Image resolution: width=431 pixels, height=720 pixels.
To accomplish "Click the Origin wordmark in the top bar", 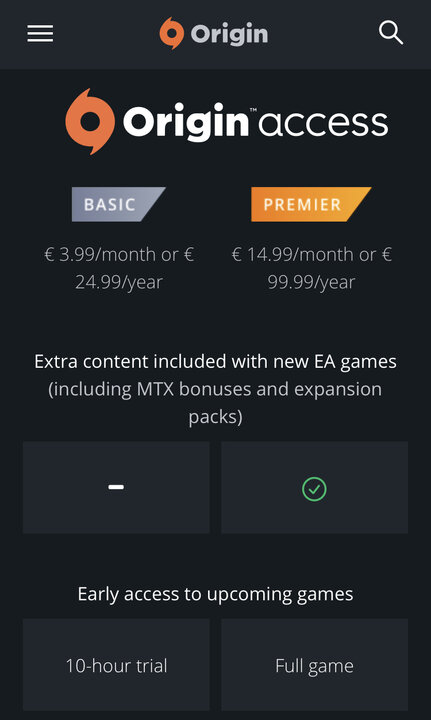I will pyautogui.click(x=229, y=34).
